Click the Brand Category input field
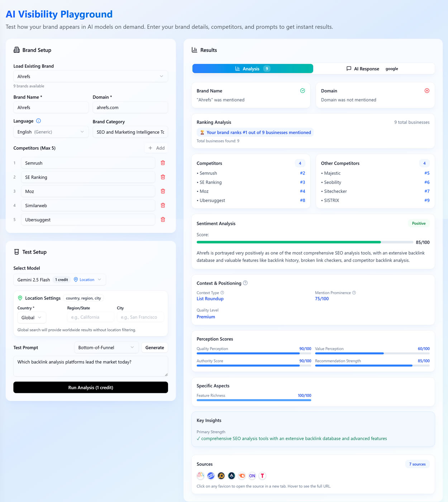Screen dimensions: 448x502 130,132
